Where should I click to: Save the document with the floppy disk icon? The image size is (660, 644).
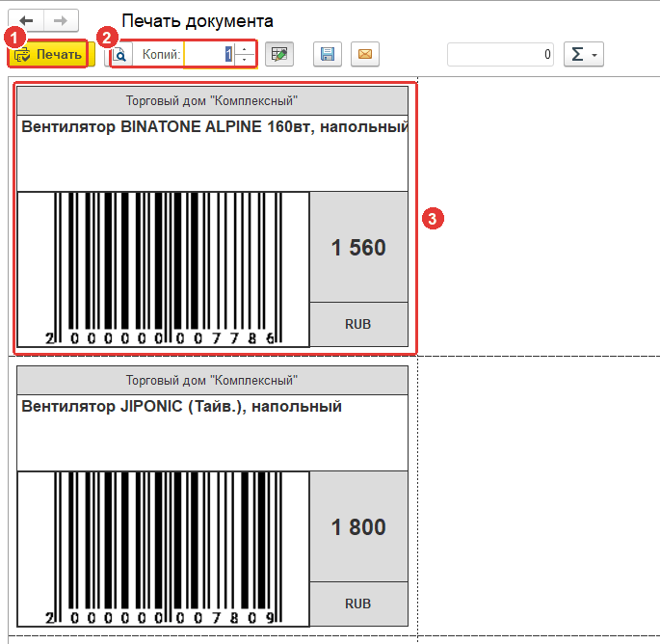[328, 54]
